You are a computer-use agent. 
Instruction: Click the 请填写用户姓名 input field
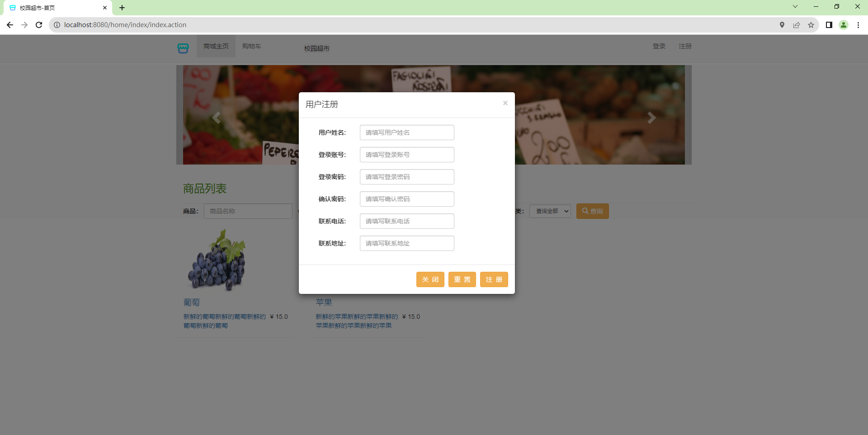coord(406,132)
